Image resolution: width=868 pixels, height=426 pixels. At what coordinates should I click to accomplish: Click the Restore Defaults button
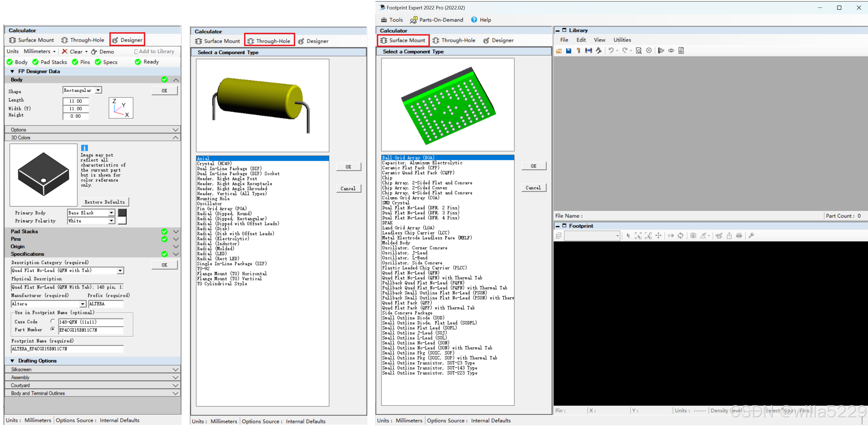(x=105, y=202)
